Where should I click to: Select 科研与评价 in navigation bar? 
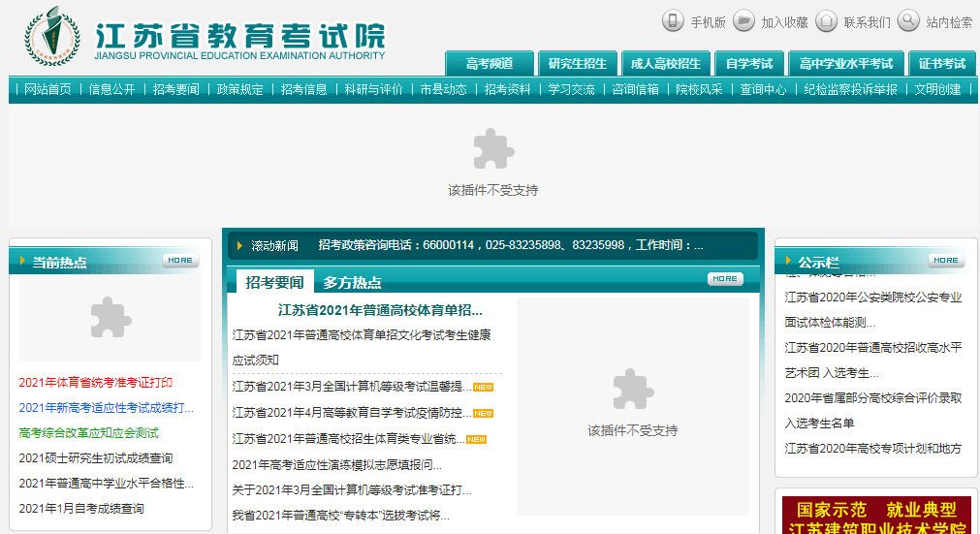tap(374, 89)
